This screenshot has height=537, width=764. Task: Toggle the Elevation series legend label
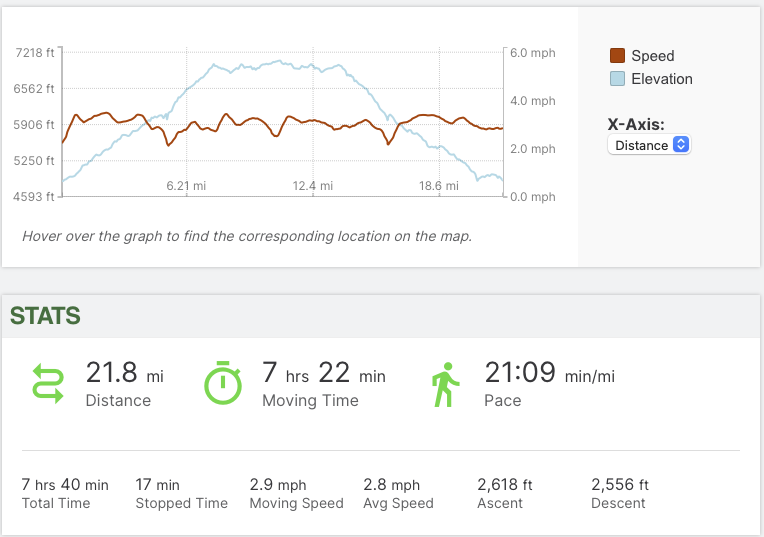coord(662,79)
